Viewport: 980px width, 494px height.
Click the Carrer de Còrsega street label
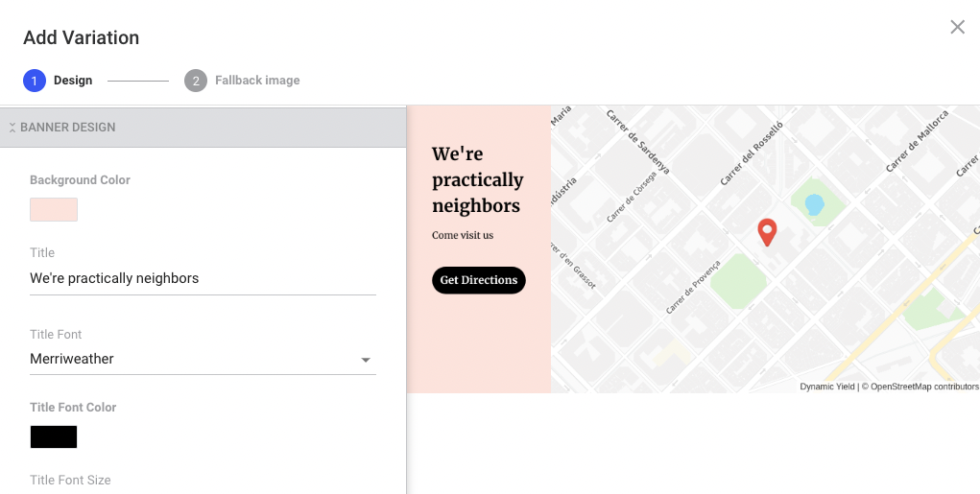tap(632, 198)
